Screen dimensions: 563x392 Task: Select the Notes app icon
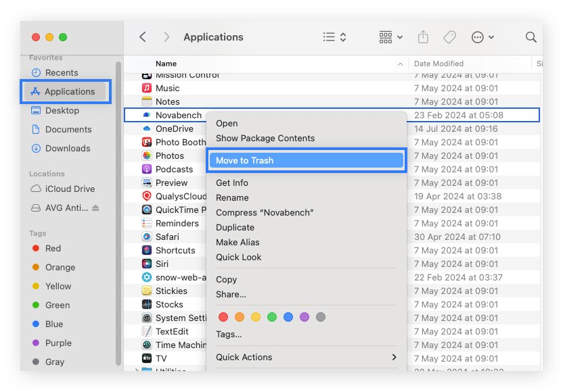coord(146,102)
